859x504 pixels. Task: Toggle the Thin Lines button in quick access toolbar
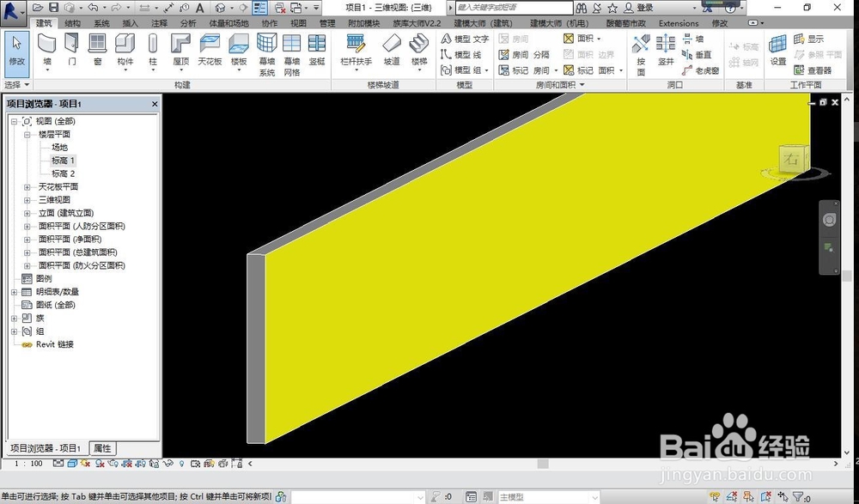[x=259, y=8]
